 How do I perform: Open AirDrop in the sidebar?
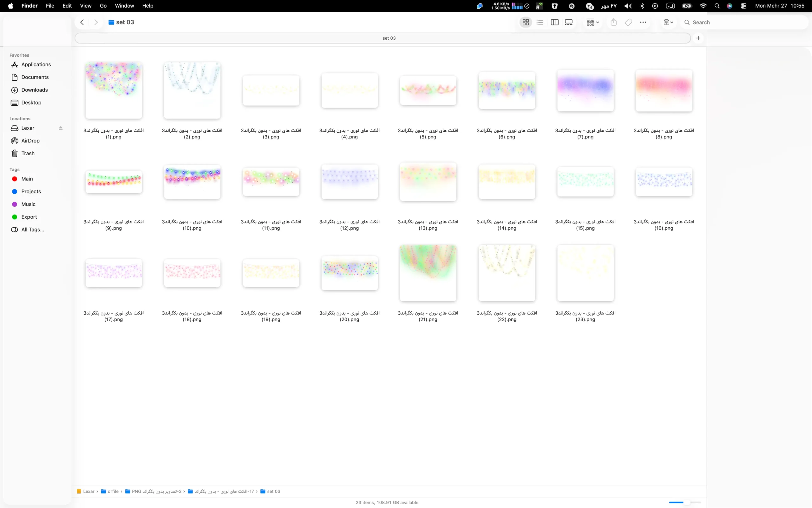coord(30,141)
